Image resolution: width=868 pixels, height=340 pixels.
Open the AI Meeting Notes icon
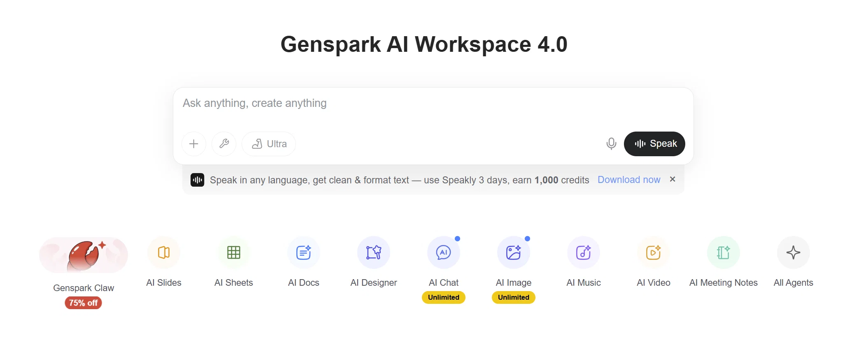(724, 252)
